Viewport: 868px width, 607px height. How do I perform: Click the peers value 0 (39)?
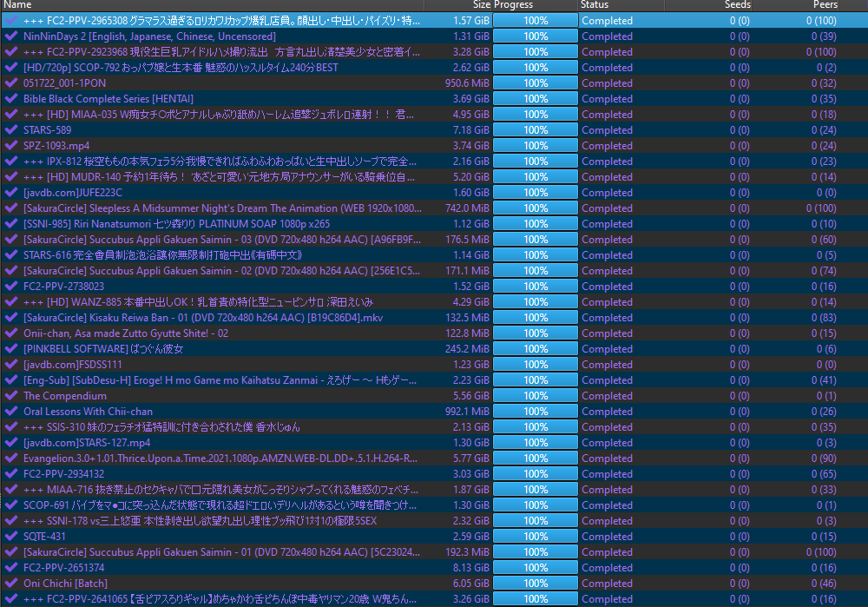point(824,36)
